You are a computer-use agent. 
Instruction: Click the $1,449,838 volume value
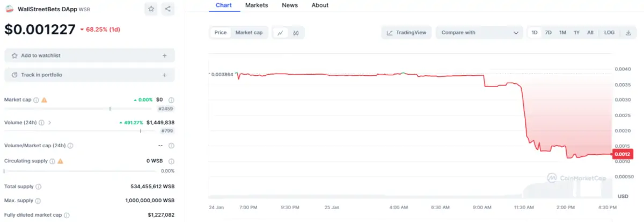[160, 123]
